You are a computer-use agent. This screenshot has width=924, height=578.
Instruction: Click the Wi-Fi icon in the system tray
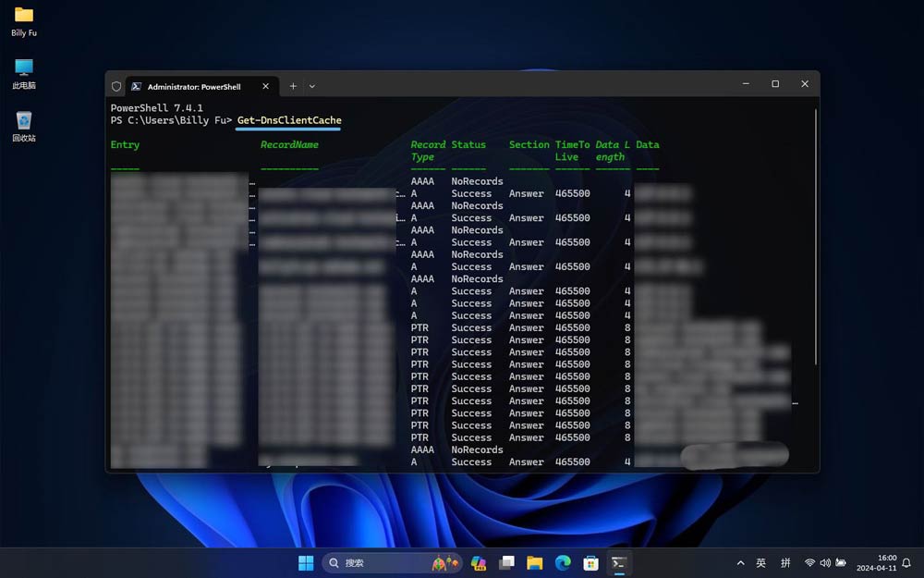tap(808, 561)
